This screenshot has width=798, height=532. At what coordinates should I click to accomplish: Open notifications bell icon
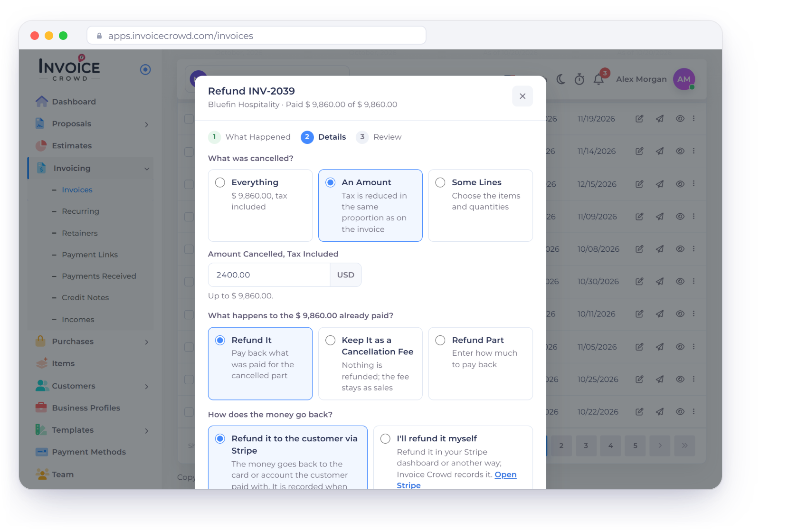point(598,79)
